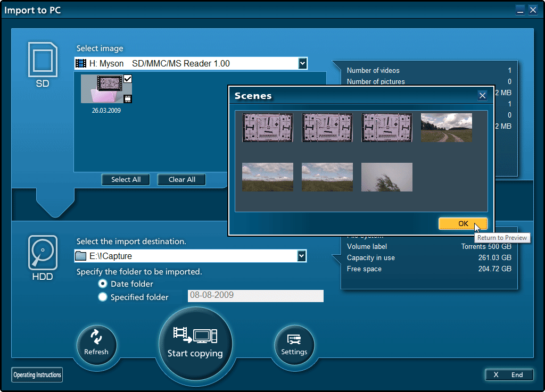
Task: Minimize the Import to PC window
Action: click(x=520, y=10)
